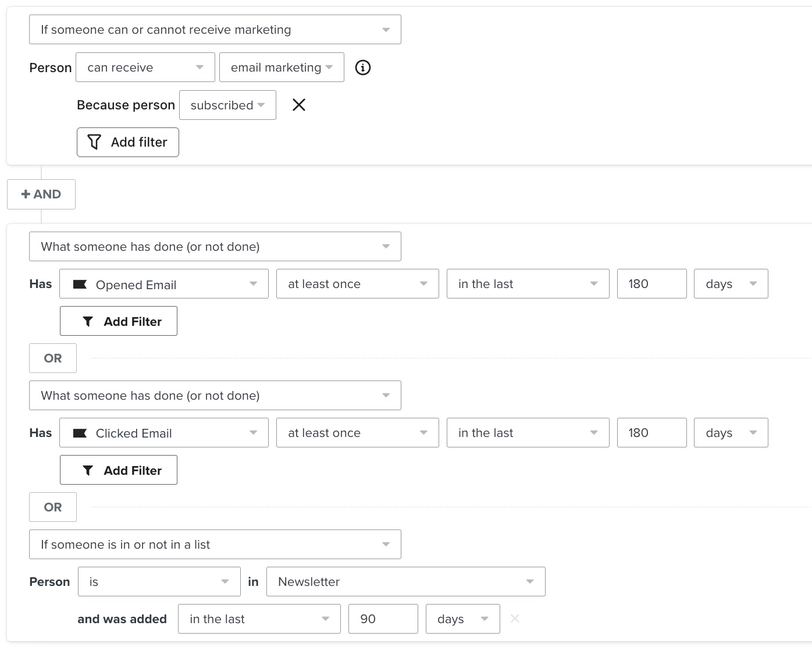Add Filter below Clicked Email condition
The height and width of the screenshot is (647, 812).
pos(119,470)
